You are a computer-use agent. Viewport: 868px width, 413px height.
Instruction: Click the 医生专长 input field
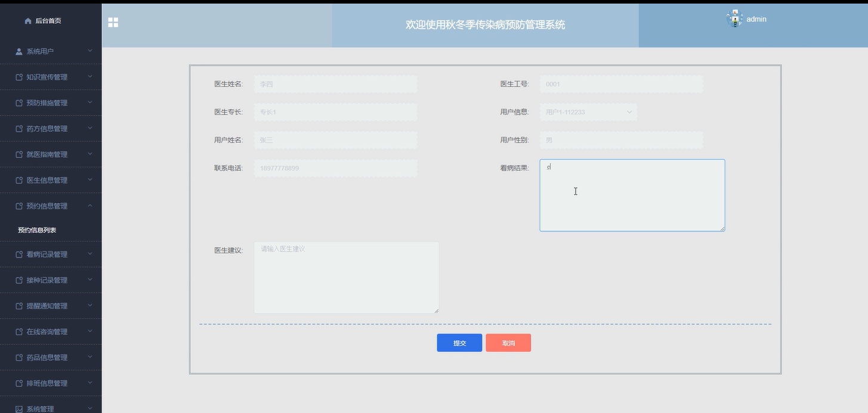click(335, 112)
